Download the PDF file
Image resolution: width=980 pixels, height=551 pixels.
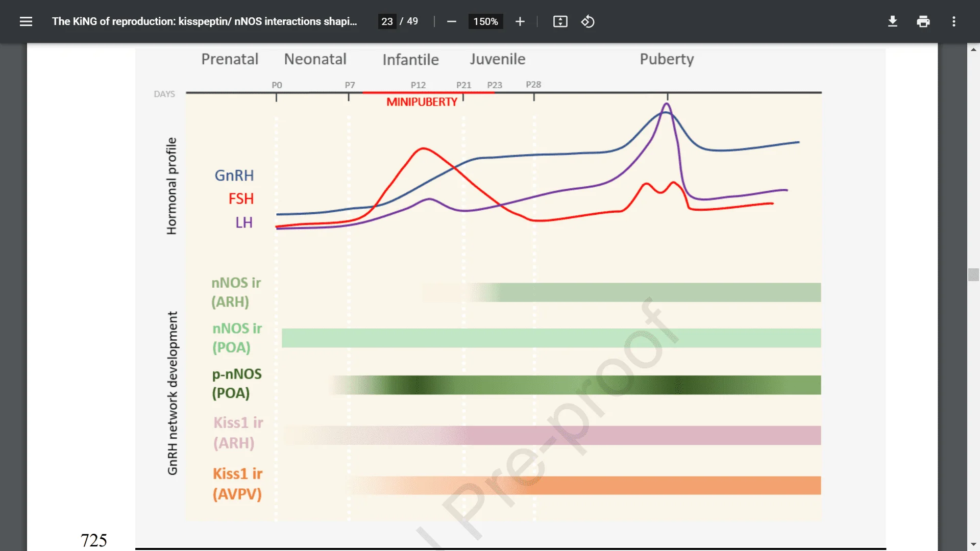click(x=892, y=21)
